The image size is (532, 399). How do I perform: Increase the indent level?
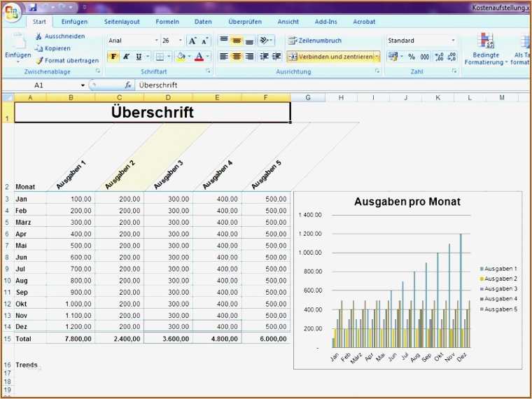(x=276, y=56)
